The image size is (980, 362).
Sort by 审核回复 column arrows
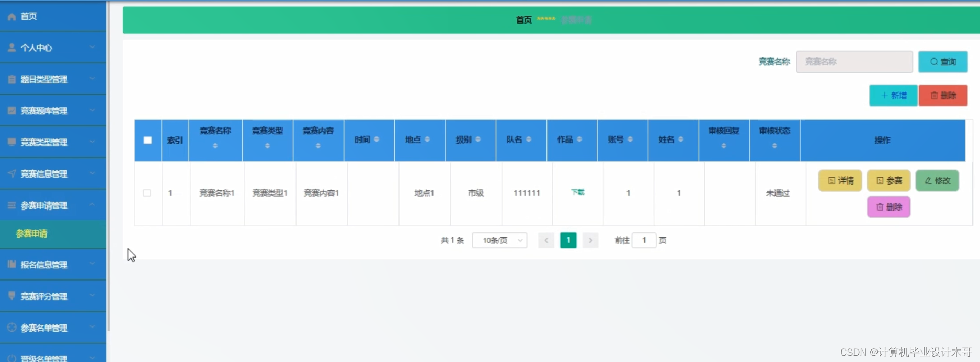click(724, 146)
